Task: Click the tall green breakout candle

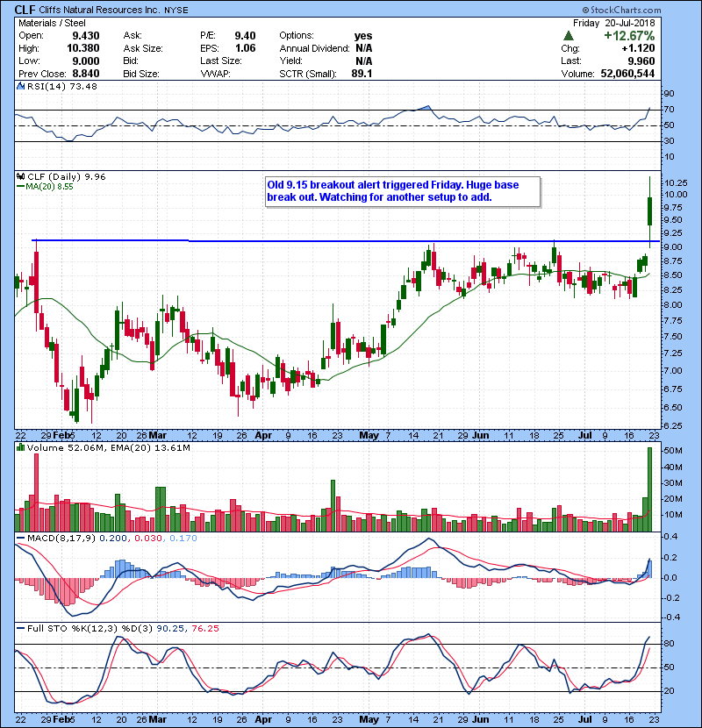Action: (649, 211)
